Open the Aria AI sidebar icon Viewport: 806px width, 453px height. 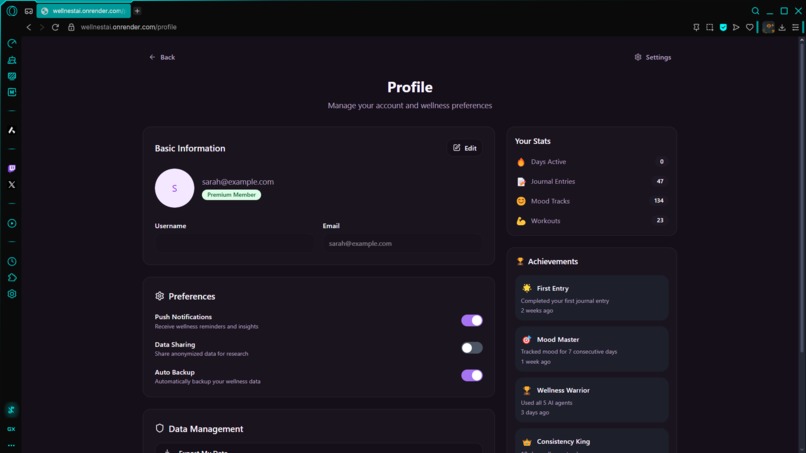point(12,131)
